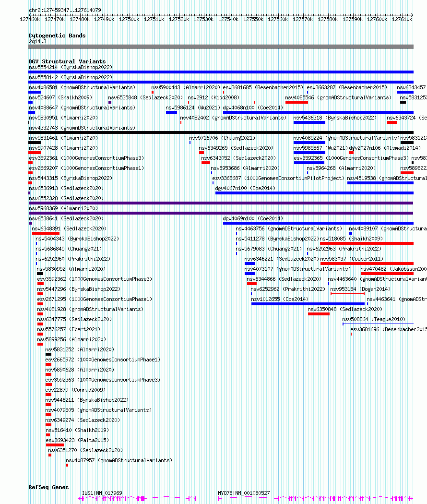Select nsv5964268 (Almarri2020) label

[x=341, y=168]
